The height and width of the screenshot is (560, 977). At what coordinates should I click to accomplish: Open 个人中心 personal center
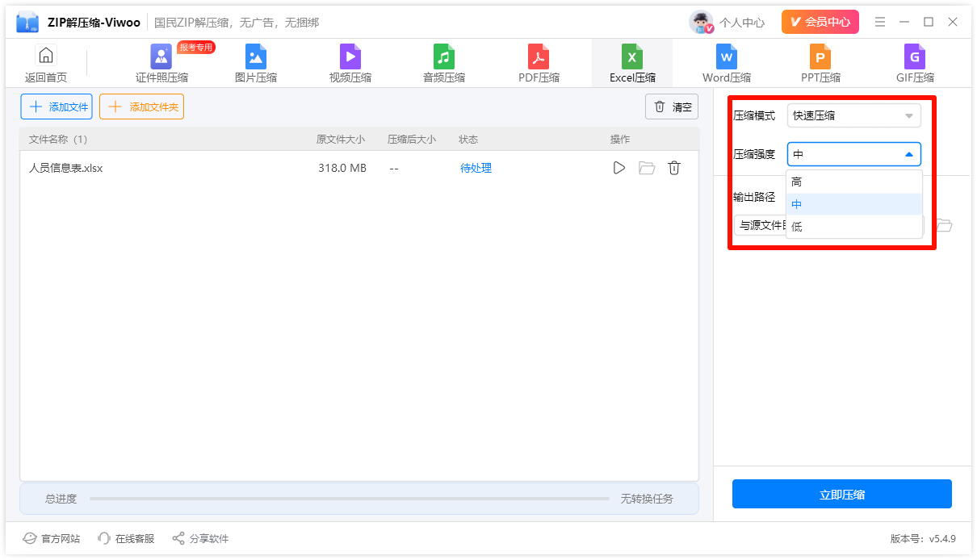pos(727,23)
